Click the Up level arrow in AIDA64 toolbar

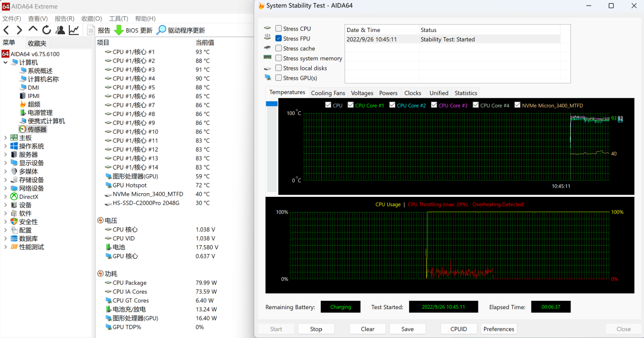(x=33, y=29)
